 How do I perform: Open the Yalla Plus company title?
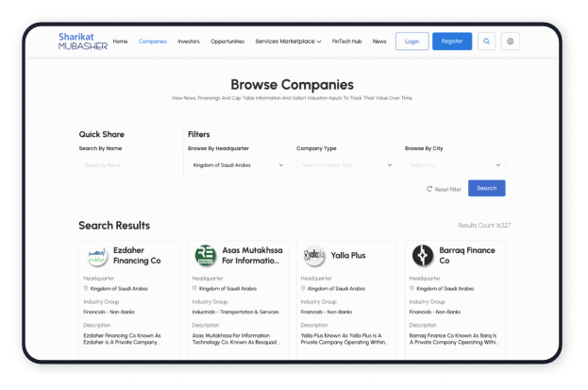click(348, 255)
